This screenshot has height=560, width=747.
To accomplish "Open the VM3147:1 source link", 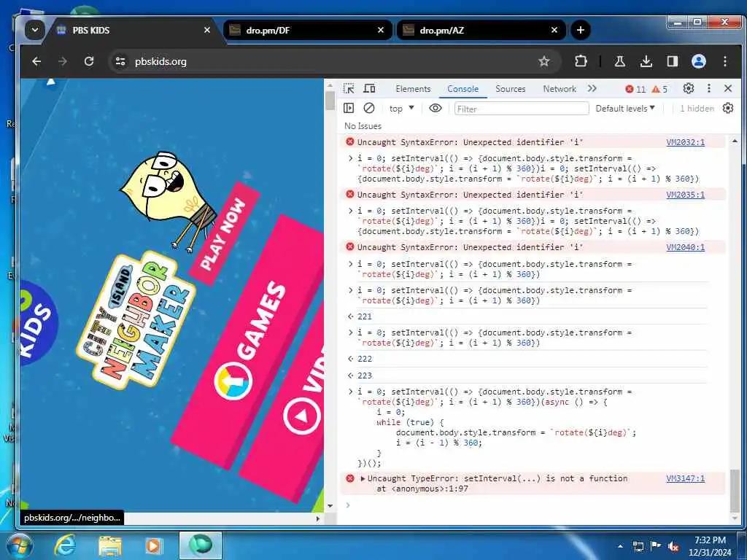I will [x=685, y=478].
